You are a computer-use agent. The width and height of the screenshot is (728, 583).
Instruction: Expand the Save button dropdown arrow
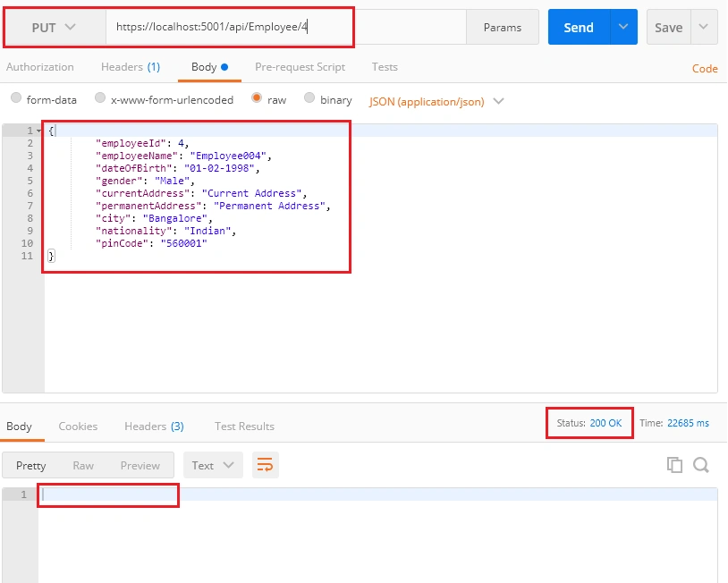704,27
